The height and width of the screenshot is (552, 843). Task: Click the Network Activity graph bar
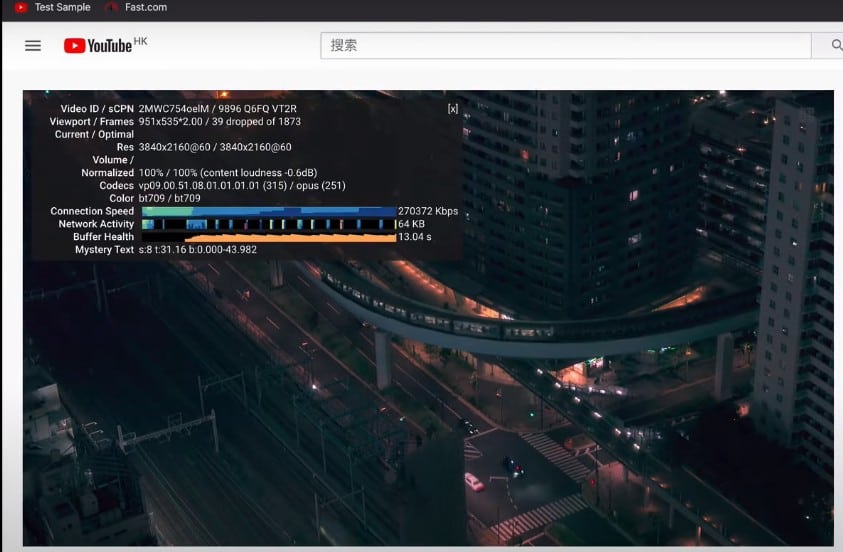click(x=269, y=224)
